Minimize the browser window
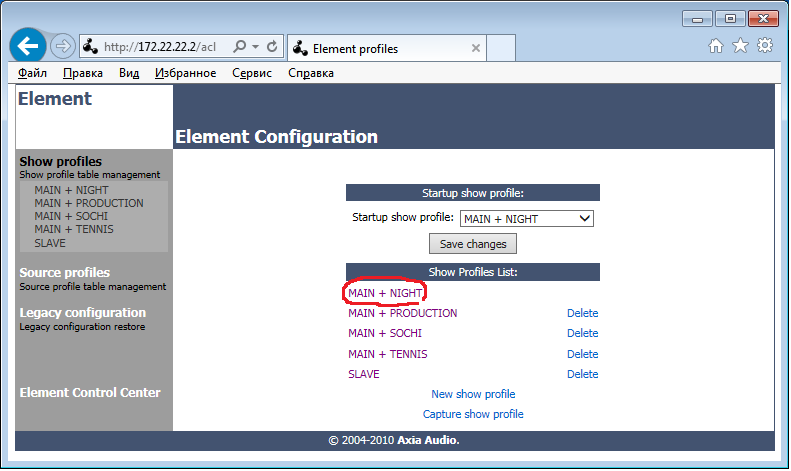 coord(697,19)
